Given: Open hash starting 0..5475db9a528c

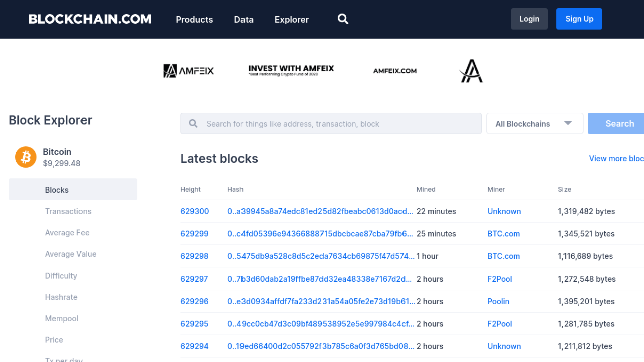Looking at the screenshot, I should tap(321, 256).
